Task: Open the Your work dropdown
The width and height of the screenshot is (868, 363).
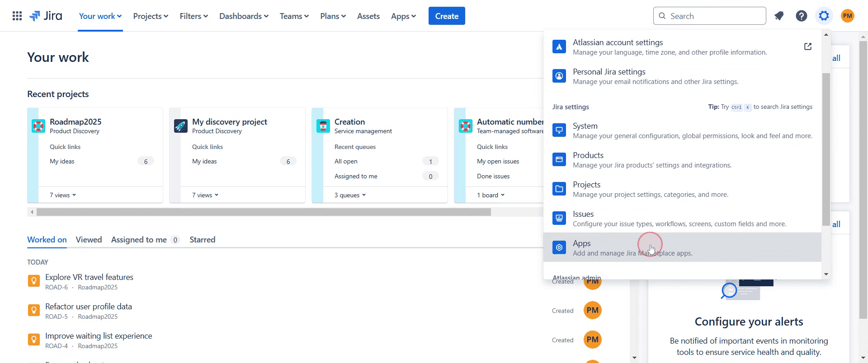Action: (100, 16)
